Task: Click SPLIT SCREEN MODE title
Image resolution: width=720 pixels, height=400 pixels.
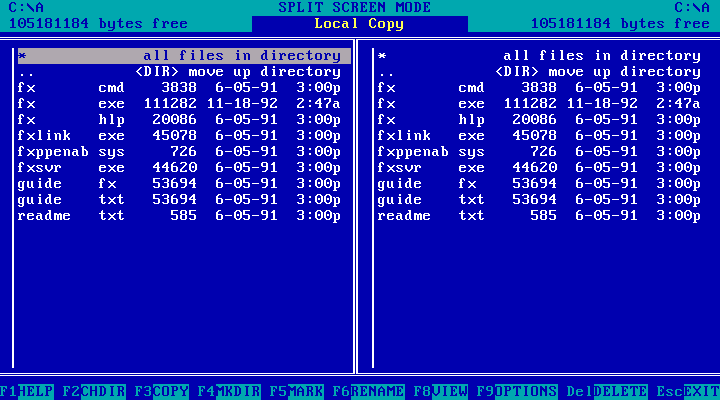Action: pyautogui.click(x=355, y=7)
